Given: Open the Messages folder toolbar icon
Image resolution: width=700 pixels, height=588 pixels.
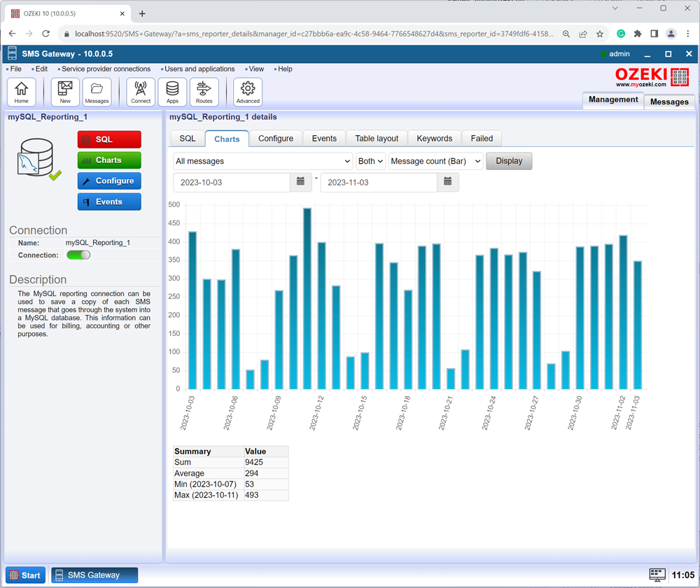Looking at the screenshot, I should pos(97,92).
